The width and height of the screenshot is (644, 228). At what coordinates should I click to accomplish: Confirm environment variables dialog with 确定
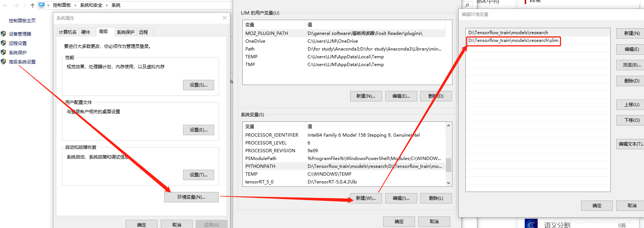tap(399, 222)
